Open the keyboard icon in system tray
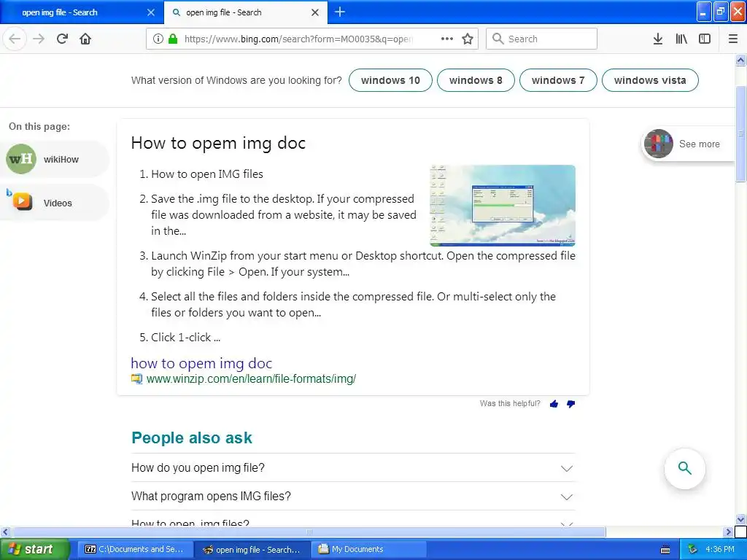 point(665,550)
